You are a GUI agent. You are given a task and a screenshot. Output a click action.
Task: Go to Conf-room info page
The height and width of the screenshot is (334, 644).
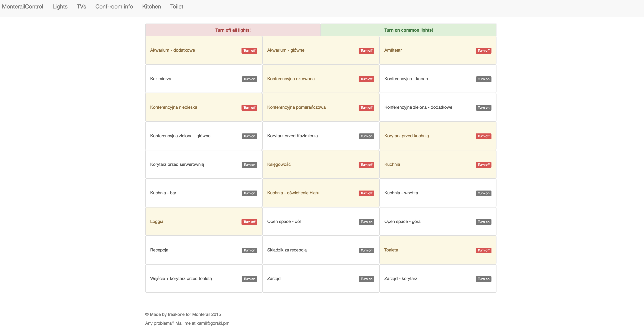[x=114, y=7]
